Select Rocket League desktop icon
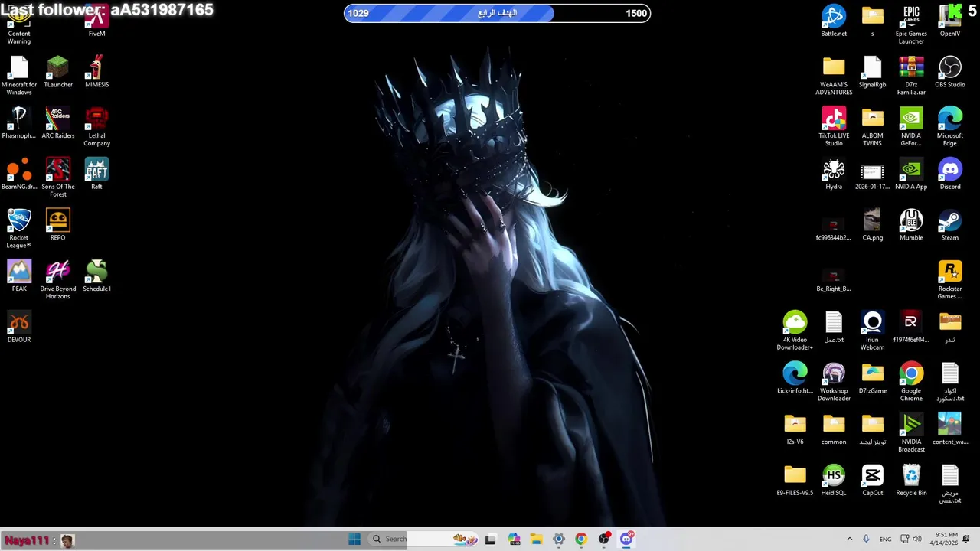Viewport: 980px width, 551px height. pyautogui.click(x=19, y=229)
